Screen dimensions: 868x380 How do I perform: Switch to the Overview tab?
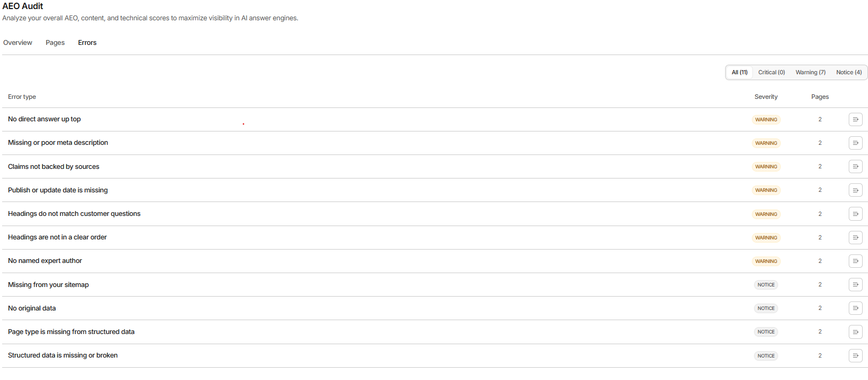[18, 43]
